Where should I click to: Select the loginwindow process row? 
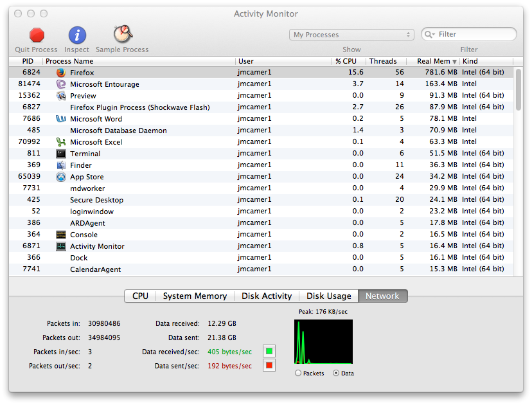click(x=262, y=211)
